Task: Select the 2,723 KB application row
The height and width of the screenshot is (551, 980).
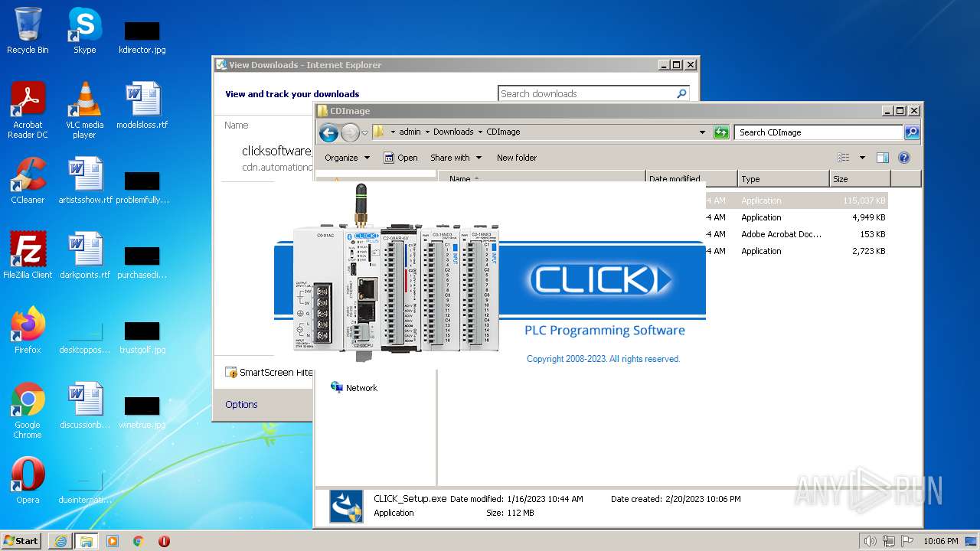Action: 797,251
